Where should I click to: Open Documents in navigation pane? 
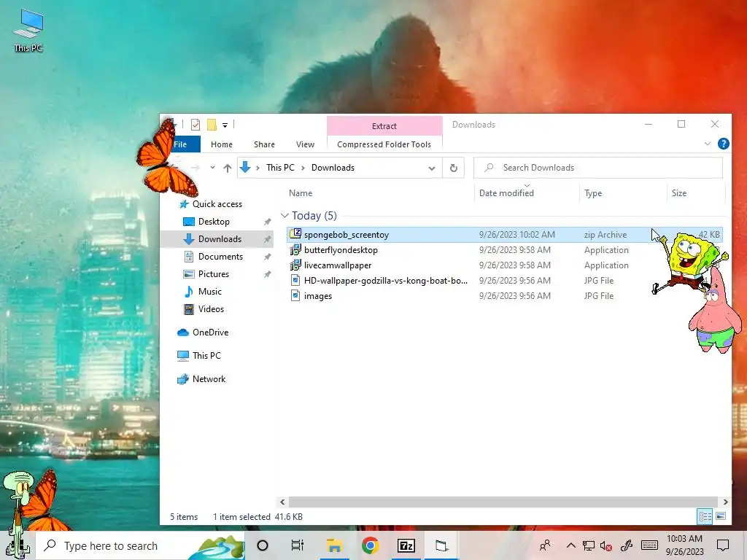click(x=220, y=257)
